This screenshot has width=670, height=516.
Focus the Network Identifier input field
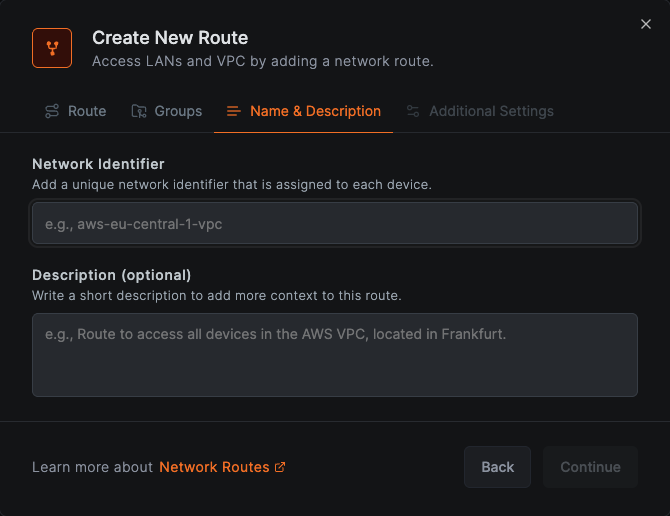[x=335, y=224]
